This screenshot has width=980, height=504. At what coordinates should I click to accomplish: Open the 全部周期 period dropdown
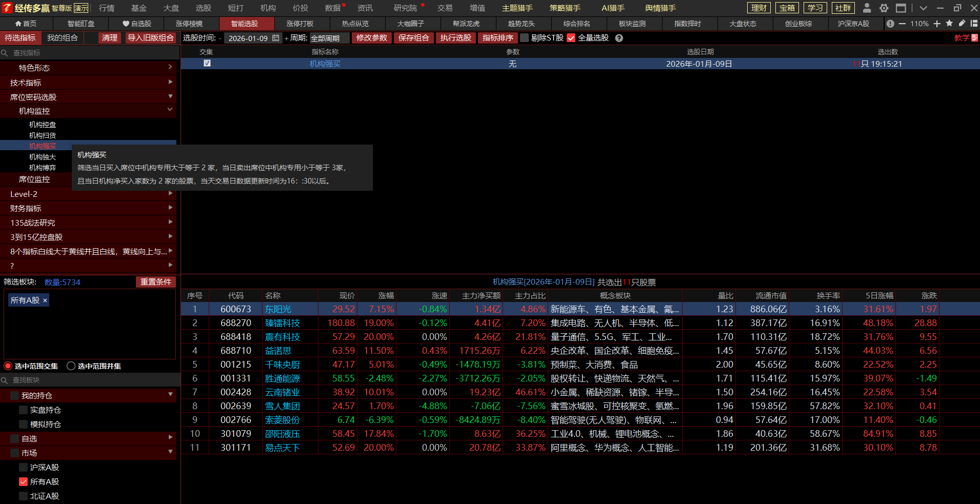[x=329, y=38]
